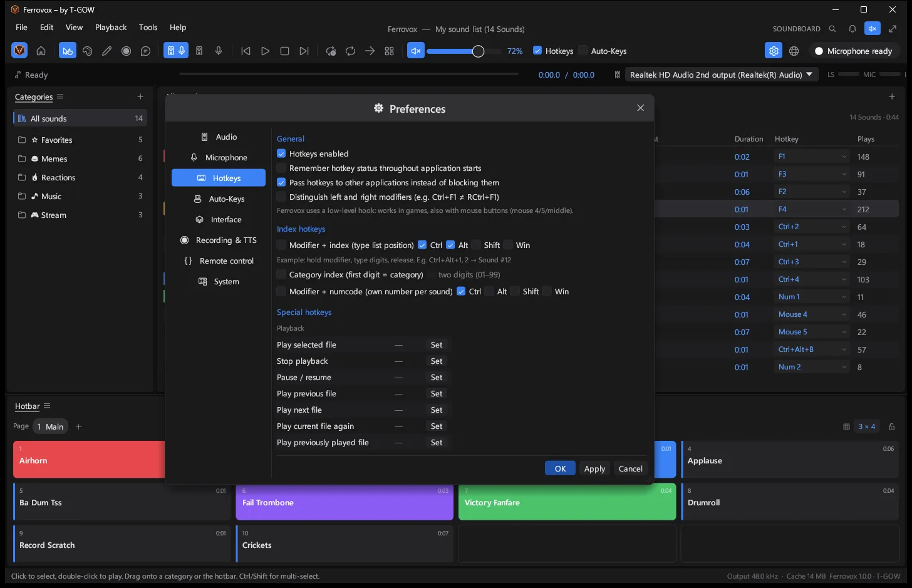Expand the Ctrl+Alt+B hotkey dropdown
Screen dimensions: 912x588
point(812,349)
